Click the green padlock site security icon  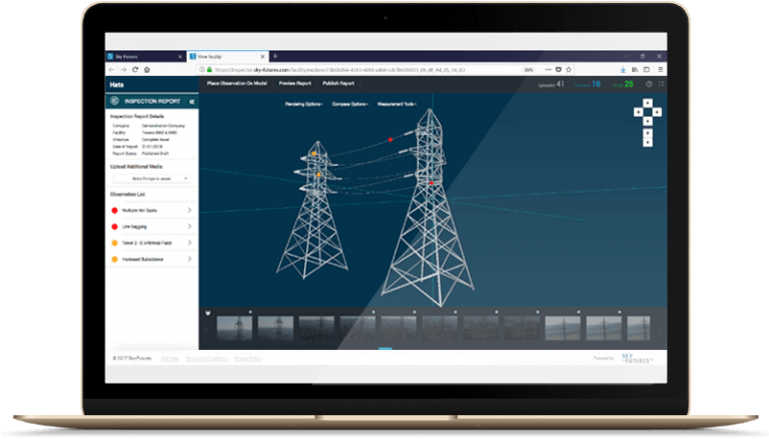click(x=209, y=70)
